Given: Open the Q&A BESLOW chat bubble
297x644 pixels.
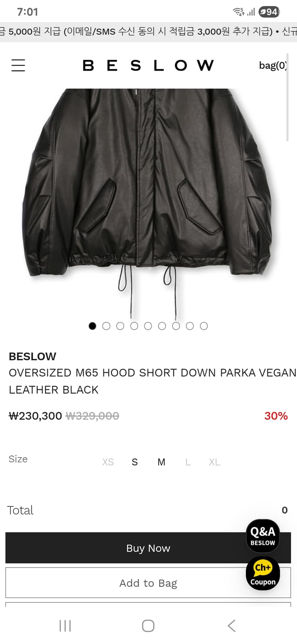Looking at the screenshot, I should (x=263, y=536).
